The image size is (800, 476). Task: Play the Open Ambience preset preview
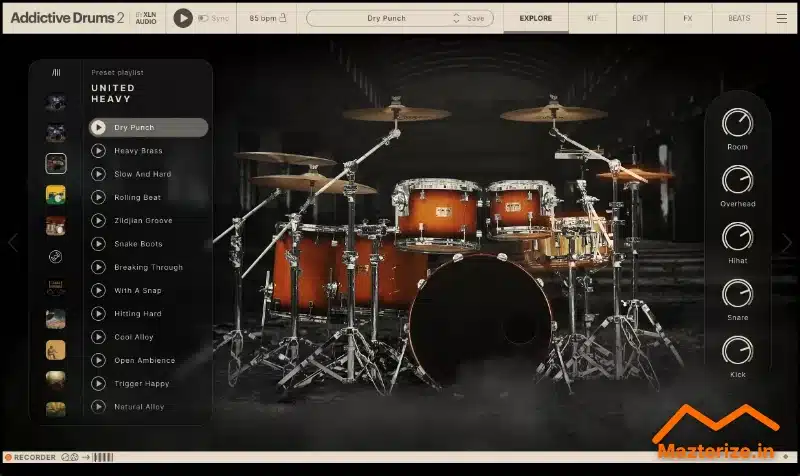98,360
